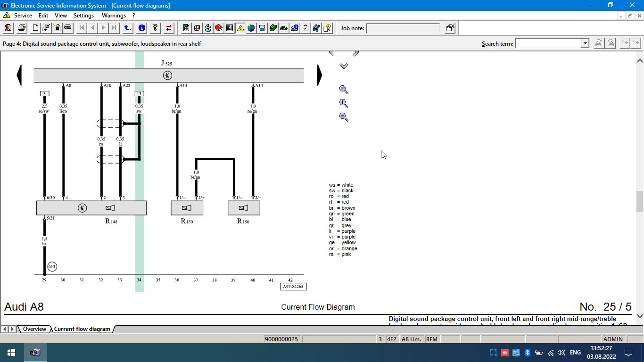Viewport: 644px width, 362px height.
Task: Open the Settings menu
Action: [x=83, y=16]
